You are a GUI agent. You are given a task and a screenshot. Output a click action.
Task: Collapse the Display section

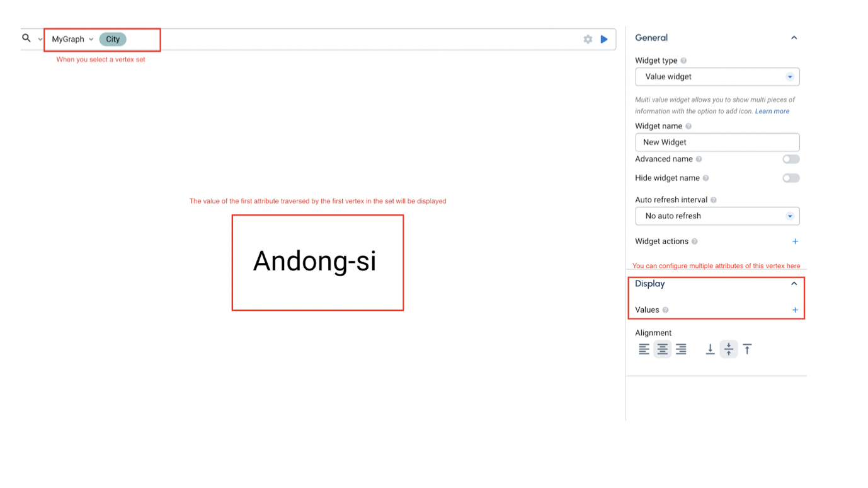click(794, 284)
